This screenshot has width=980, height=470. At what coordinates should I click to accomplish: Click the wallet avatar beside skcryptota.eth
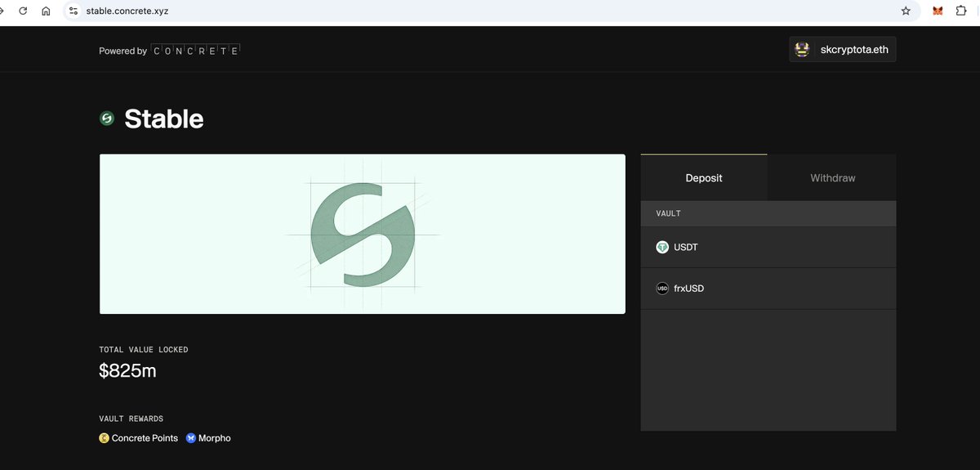[x=803, y=50]
